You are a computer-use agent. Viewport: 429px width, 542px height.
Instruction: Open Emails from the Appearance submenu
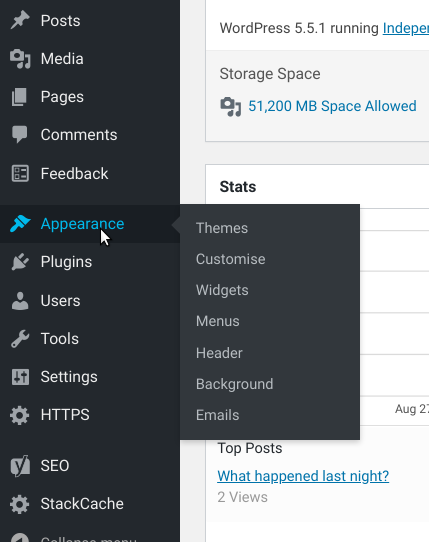point(217,415)
